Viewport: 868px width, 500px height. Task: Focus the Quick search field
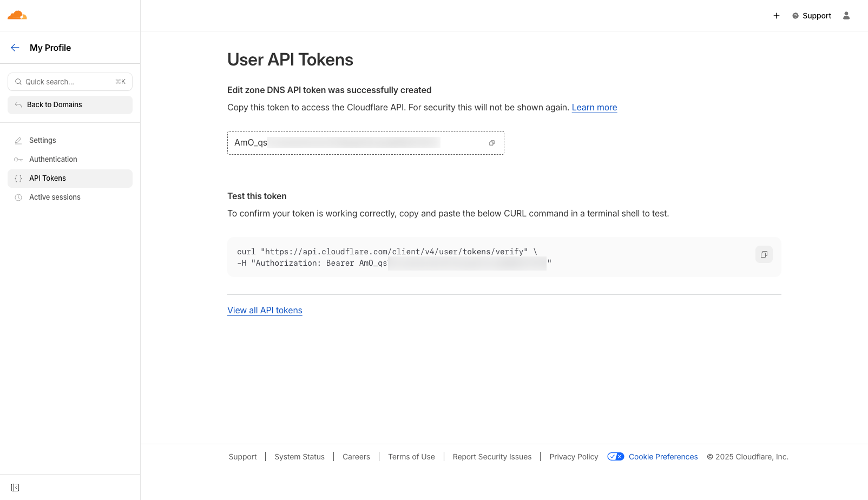click(x=70, y=82)
